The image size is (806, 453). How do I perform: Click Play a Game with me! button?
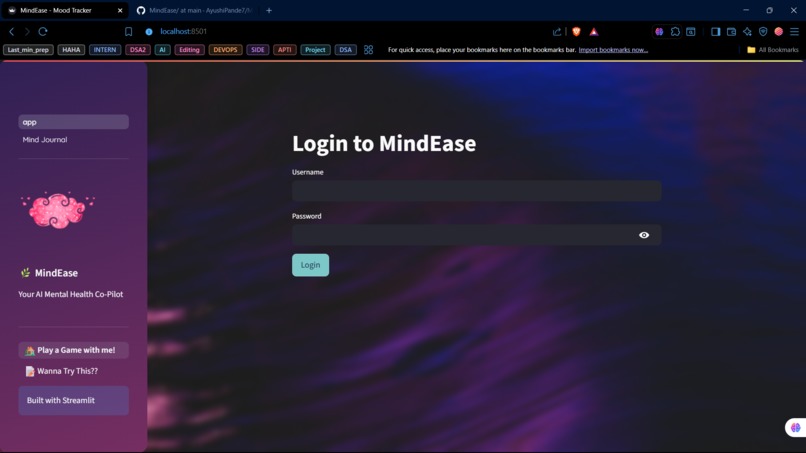(74, 350)
